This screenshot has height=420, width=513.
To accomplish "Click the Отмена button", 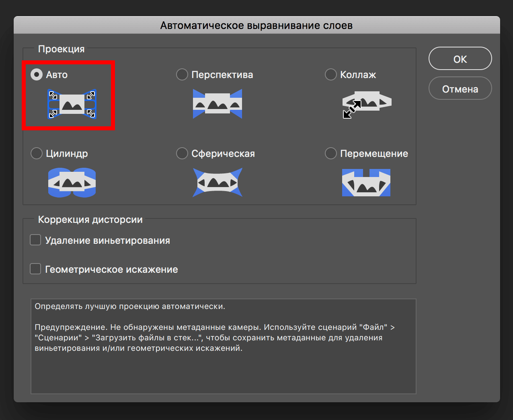I will point(460,88).
